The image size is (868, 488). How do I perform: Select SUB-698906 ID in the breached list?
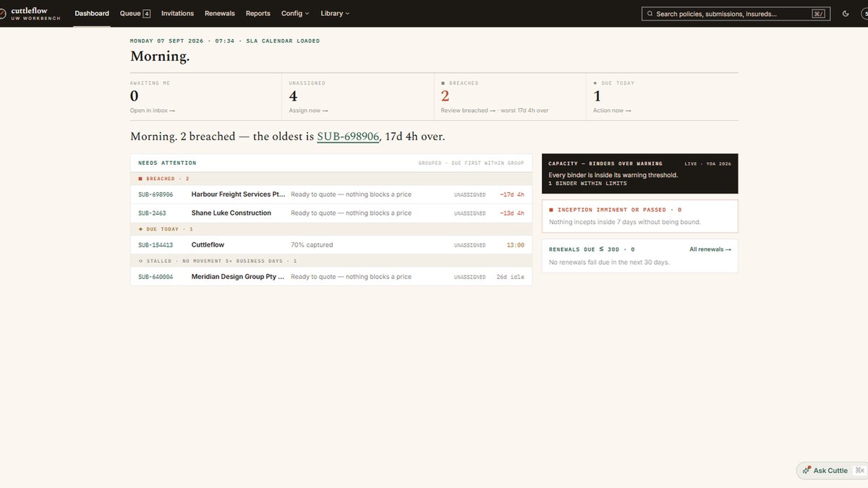click(x=156, y=194)
